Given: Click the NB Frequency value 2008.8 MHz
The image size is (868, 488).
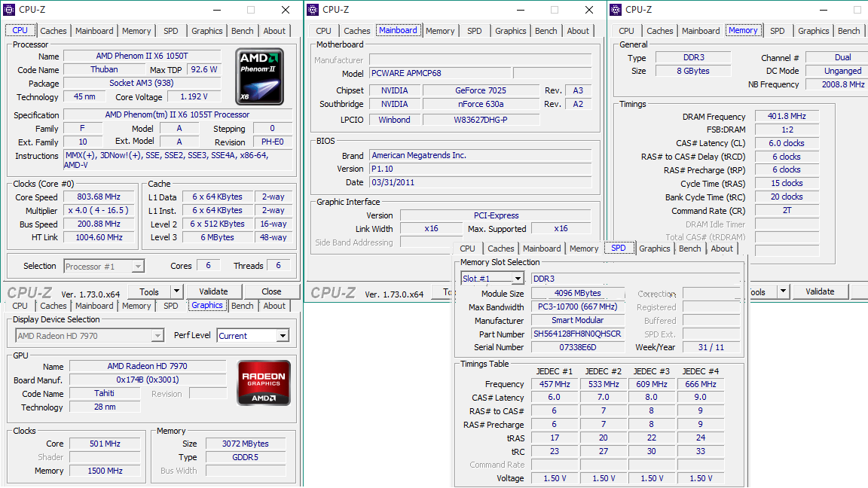Looking at the screenshot, I should click(x=837, y=84).
